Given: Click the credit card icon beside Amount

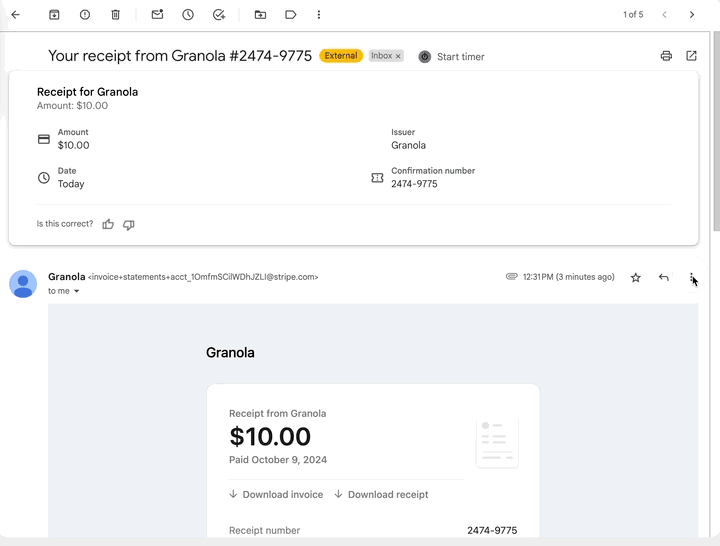Looking at the screenshot, I should 44,139.
